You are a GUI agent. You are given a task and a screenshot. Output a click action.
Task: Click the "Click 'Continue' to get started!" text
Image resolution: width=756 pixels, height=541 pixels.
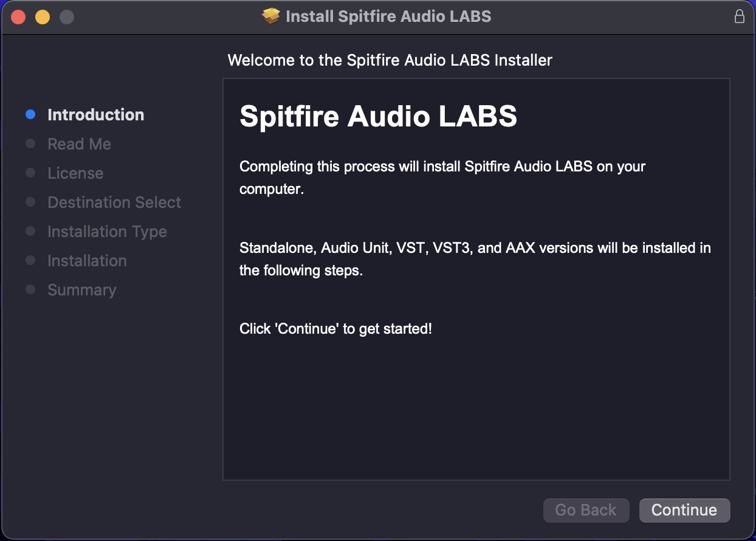point(335,329)
